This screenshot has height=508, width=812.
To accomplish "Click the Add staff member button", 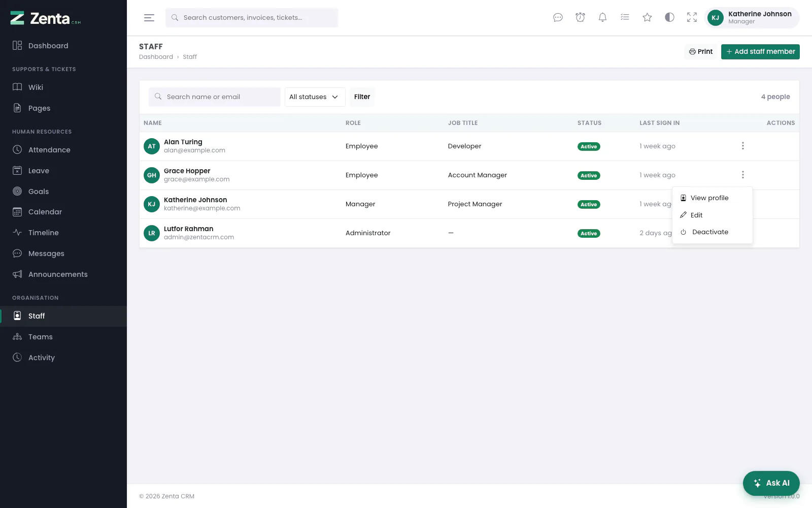I will point(760,52).
